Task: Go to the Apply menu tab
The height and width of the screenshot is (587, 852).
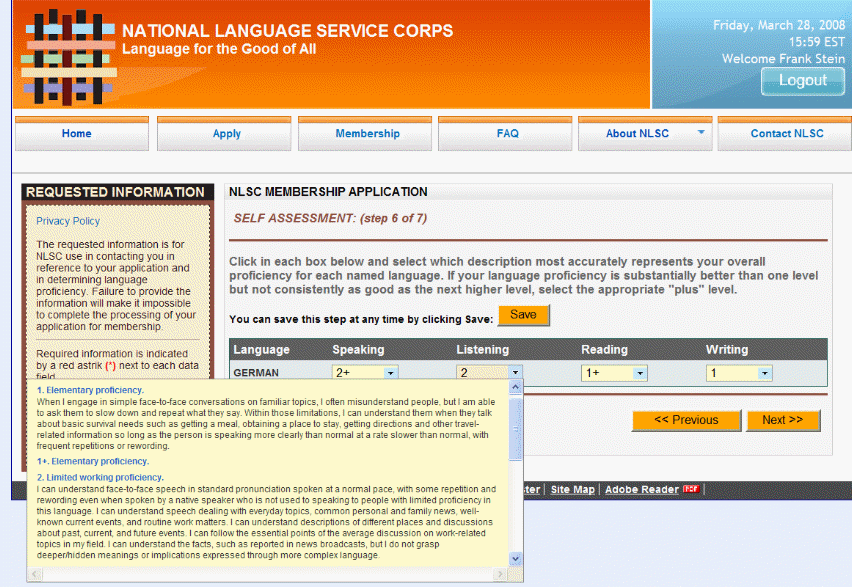Action: 224,134
